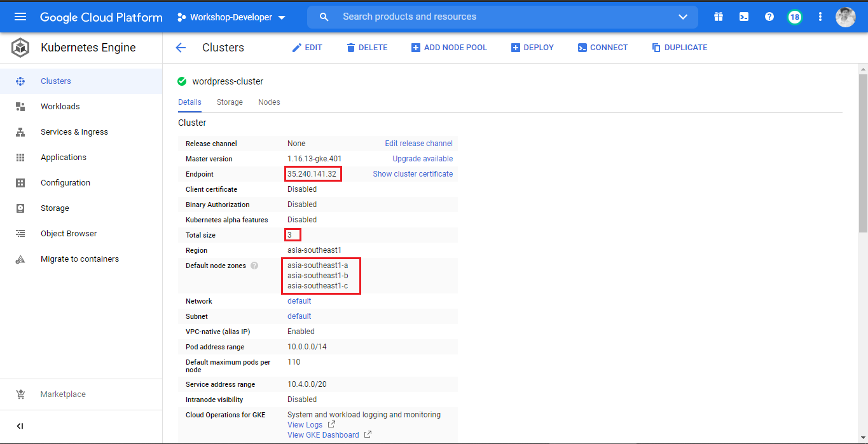
Task: Click the Configuration sidebar icon
Action: point(20,183)
